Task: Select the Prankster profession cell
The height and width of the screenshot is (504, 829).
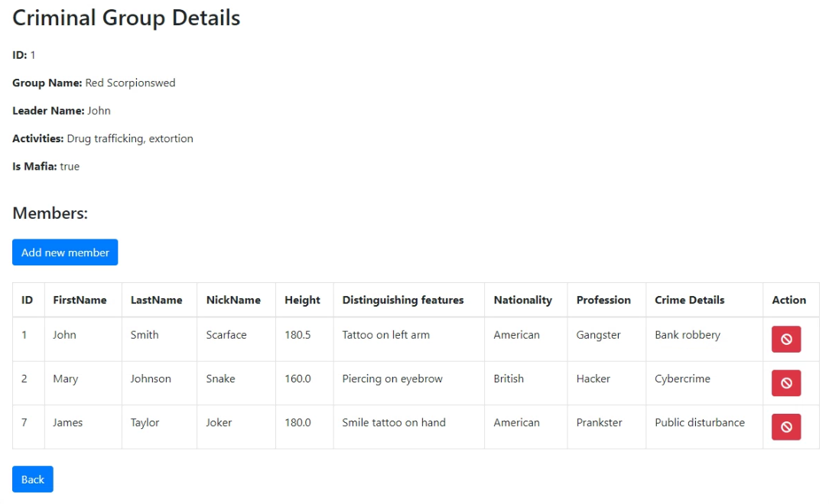Action: click(599, 423)
